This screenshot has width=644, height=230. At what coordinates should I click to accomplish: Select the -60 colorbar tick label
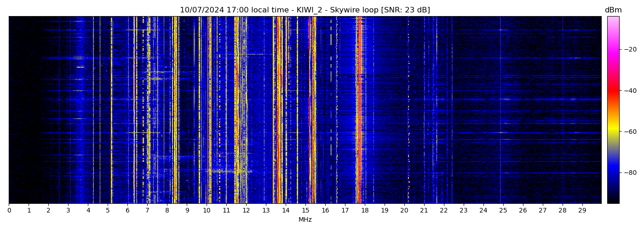pos(630,132)
